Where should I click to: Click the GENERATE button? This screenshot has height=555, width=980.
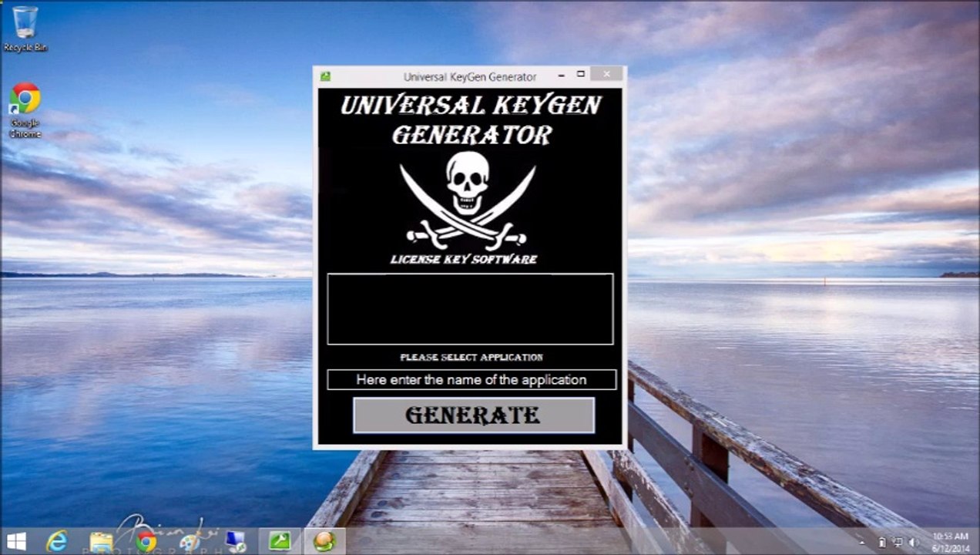coord(473,415)
